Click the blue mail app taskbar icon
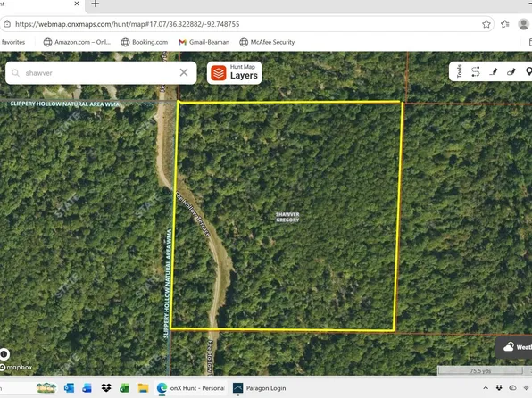The width and height of the screenshot is (532, 398). pos(87,388)
